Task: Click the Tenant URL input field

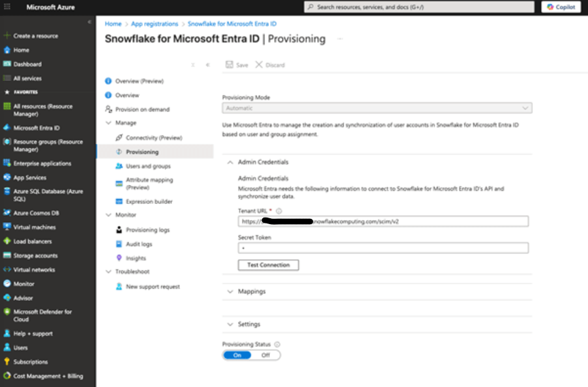Action: tap(383, 222)
